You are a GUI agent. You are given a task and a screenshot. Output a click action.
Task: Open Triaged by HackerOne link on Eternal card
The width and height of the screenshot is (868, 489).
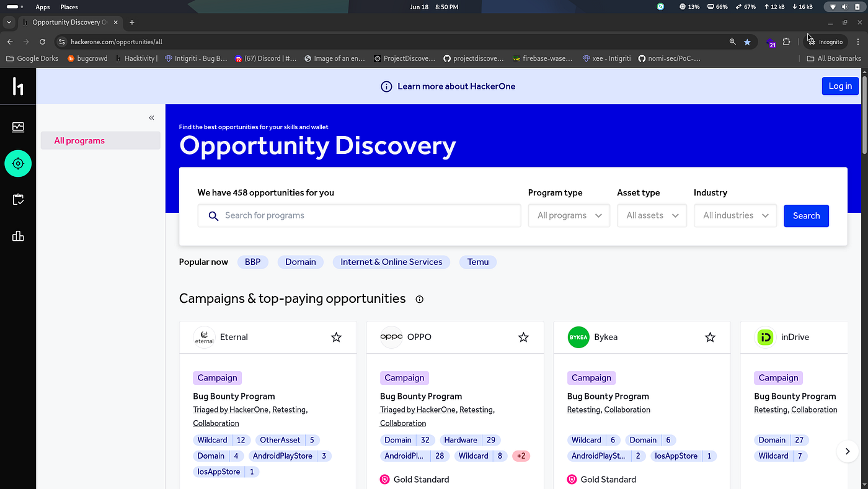coord(231,410)
